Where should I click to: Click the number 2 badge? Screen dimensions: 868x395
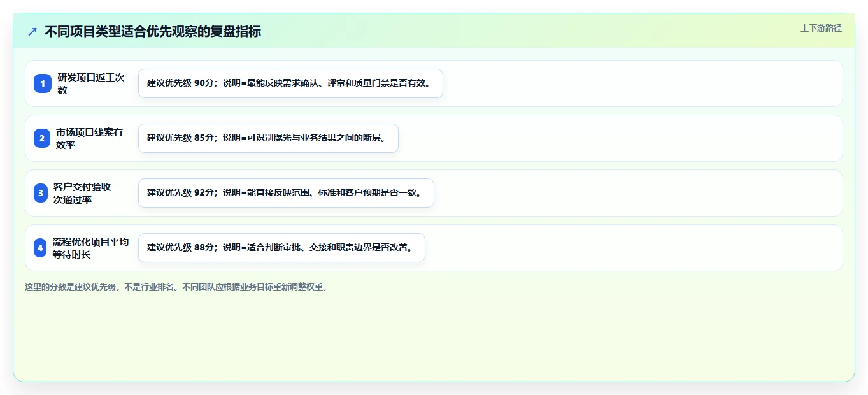click(x=41, y=138)
